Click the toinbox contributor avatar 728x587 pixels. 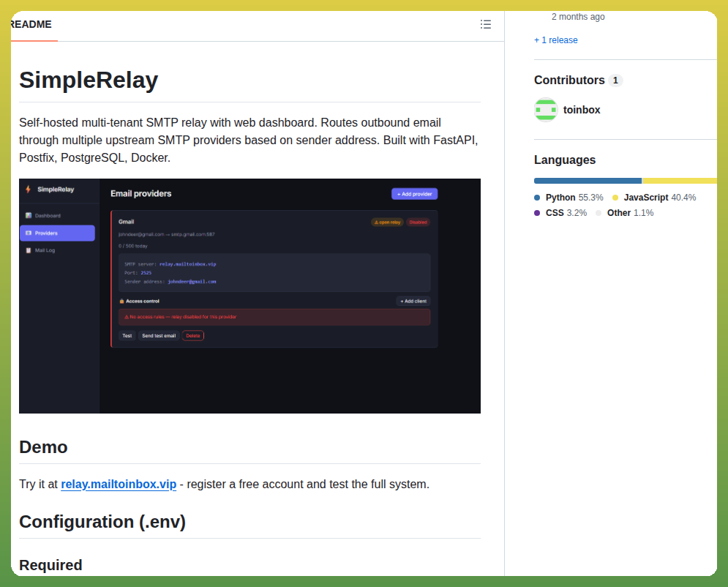[546, 110]
